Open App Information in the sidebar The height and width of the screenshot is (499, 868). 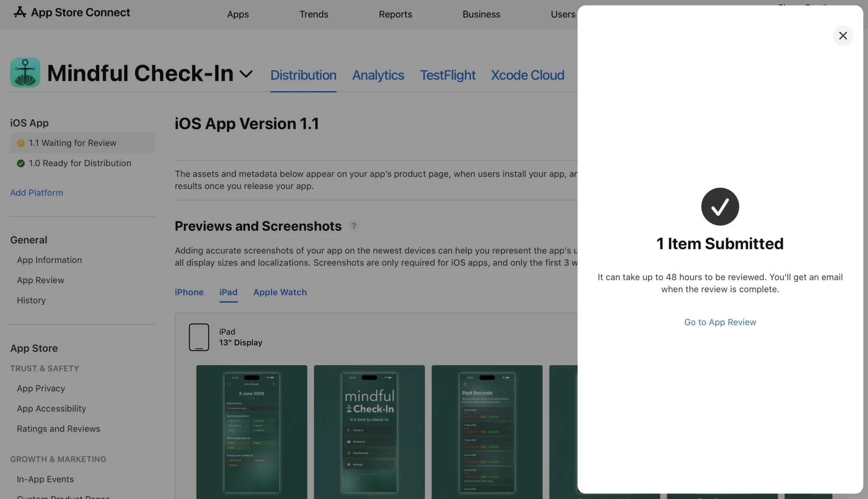49,260
